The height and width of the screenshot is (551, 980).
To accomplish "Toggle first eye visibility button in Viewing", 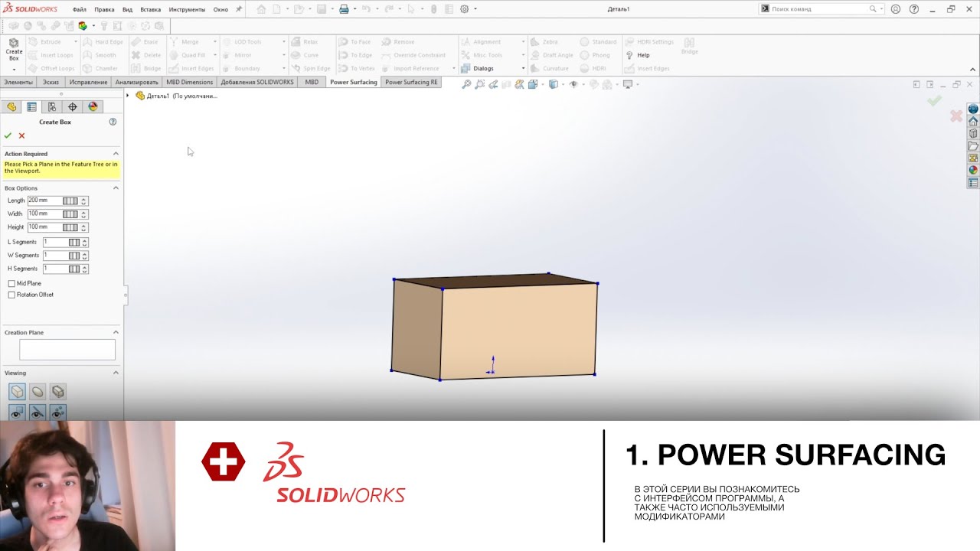I will [x=17, y=412].
